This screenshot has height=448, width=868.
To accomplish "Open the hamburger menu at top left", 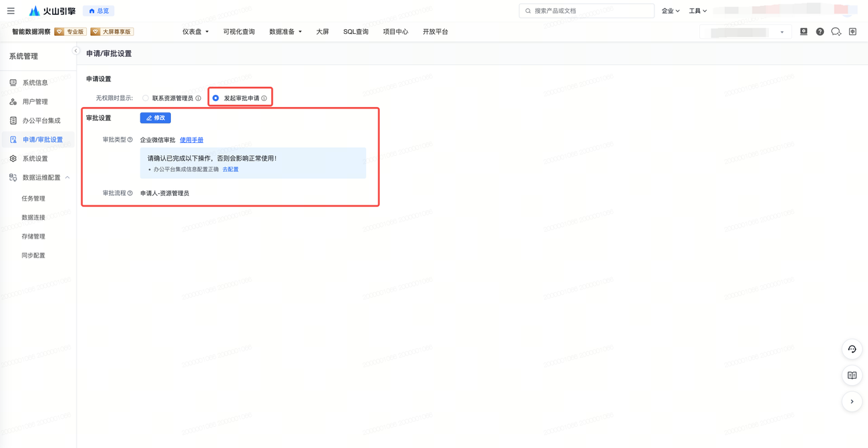I will (x=11, y=11).
